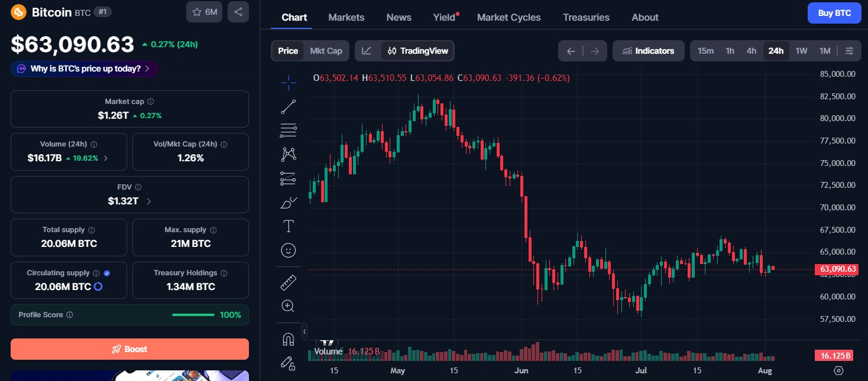The width and height of the screenshot is (868, 381).
Task: Open the News tab
Action: click(399, 17)
